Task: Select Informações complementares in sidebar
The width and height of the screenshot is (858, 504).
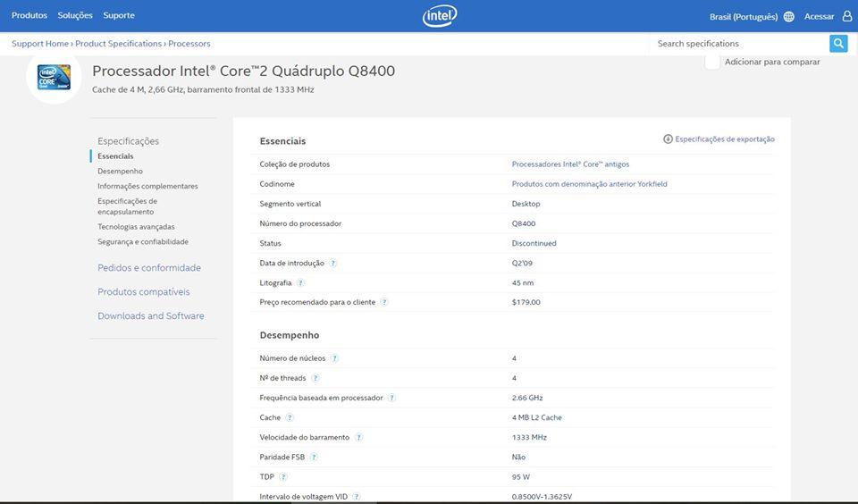Action: click(147, 186)
